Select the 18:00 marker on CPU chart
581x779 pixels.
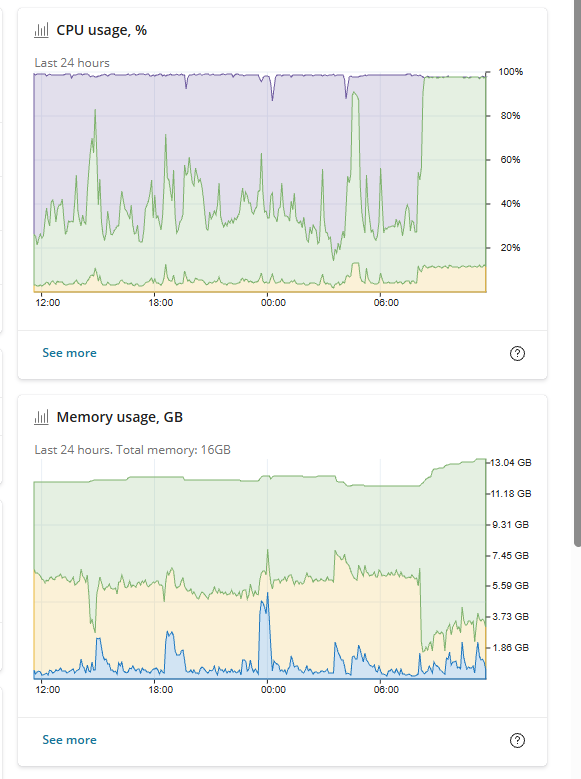click(161, 303)
